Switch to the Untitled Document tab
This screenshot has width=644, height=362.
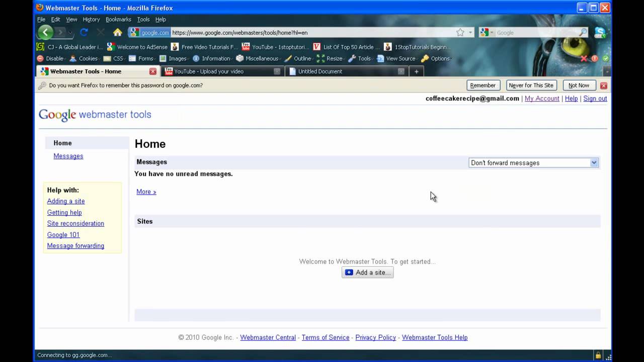coord(347,71)
